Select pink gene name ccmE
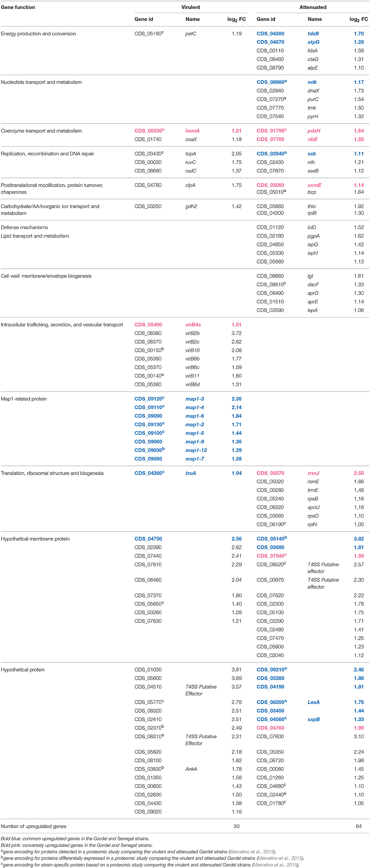 pyautogui.click(x=314, y=185)
